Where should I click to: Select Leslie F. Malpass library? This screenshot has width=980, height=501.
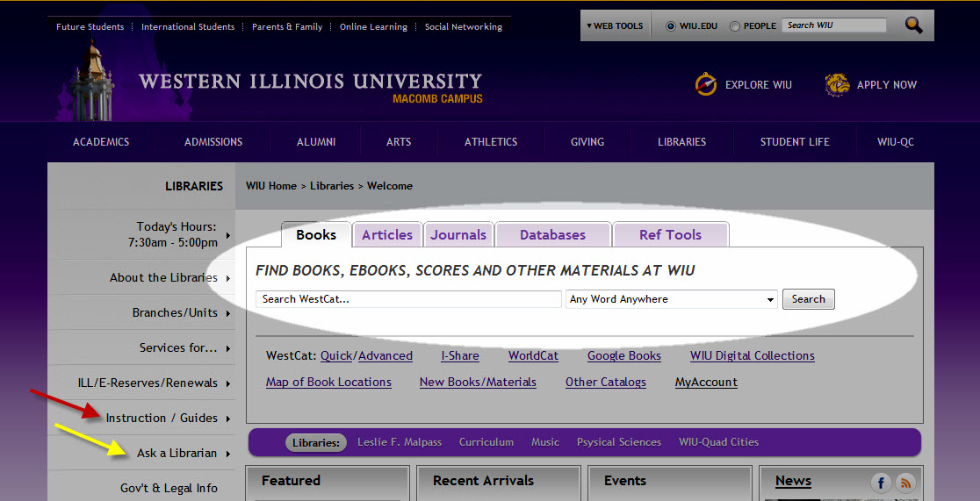tap(400, 441)
